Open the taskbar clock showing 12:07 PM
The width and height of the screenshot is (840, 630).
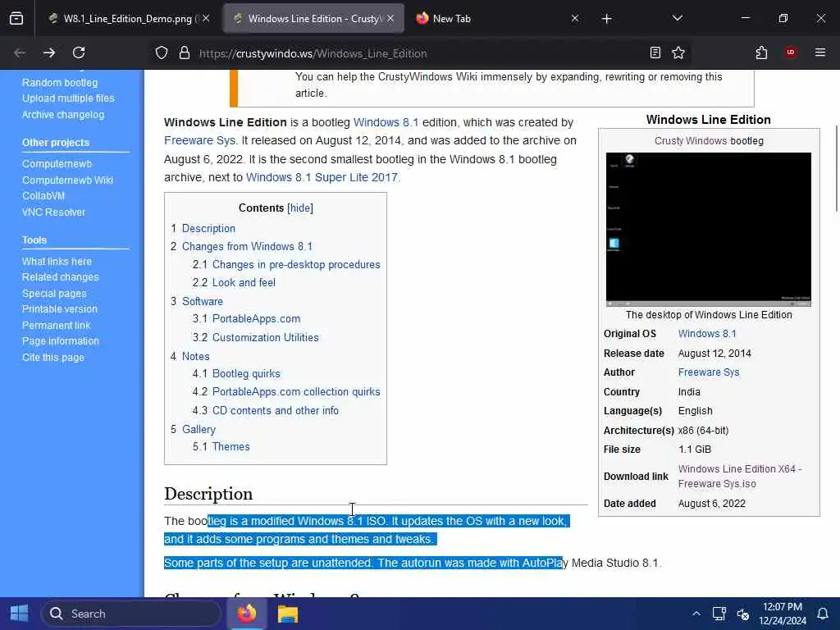(x=782, y=614)
